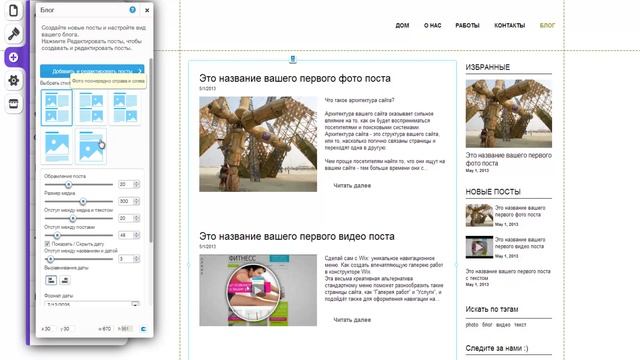
Task: Click the Блог panel vertical scrollbar
Action: (x=151, y=151)
